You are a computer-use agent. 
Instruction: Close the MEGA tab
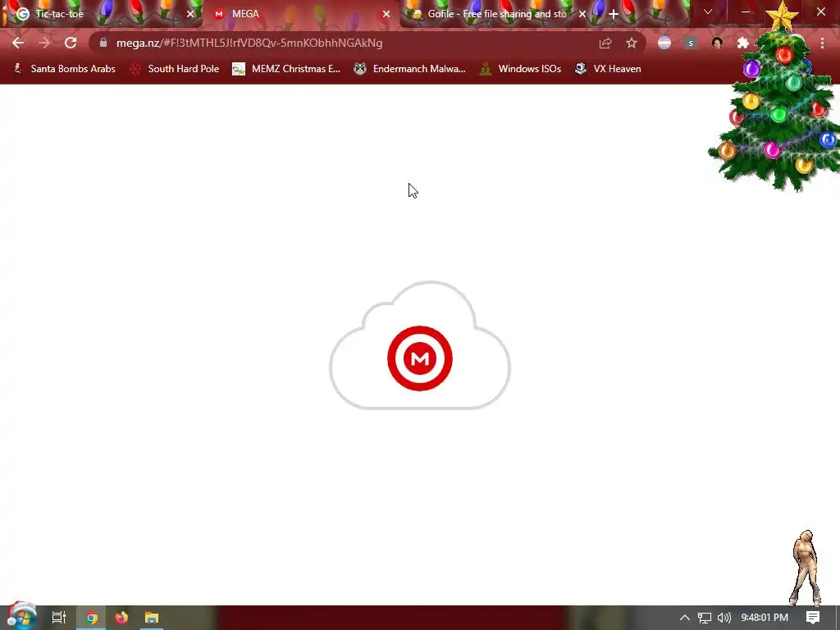point(386,14)
